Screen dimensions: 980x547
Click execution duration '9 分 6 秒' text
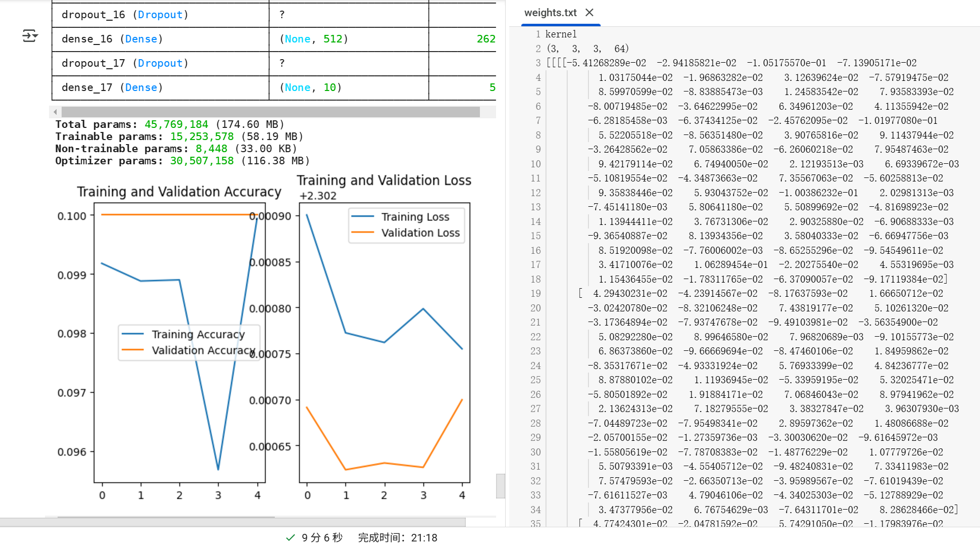point(322,537)
